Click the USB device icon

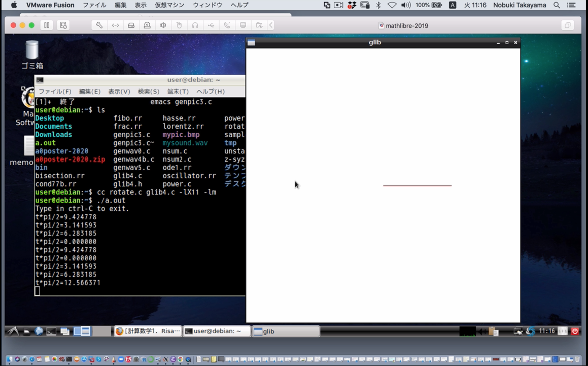(x=211, y=25)
